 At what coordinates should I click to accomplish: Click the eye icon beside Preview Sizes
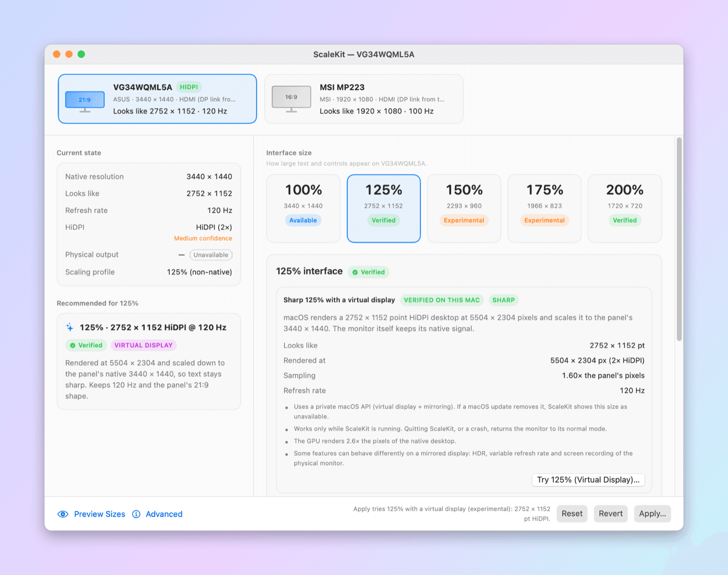[63, 514]
